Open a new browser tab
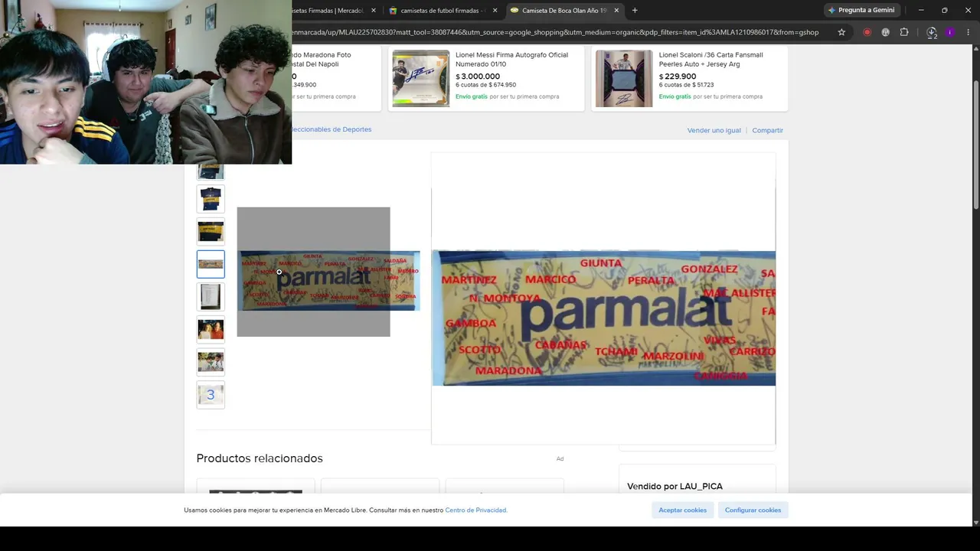The height and width of the screenshot is (551, 980). 635,11
